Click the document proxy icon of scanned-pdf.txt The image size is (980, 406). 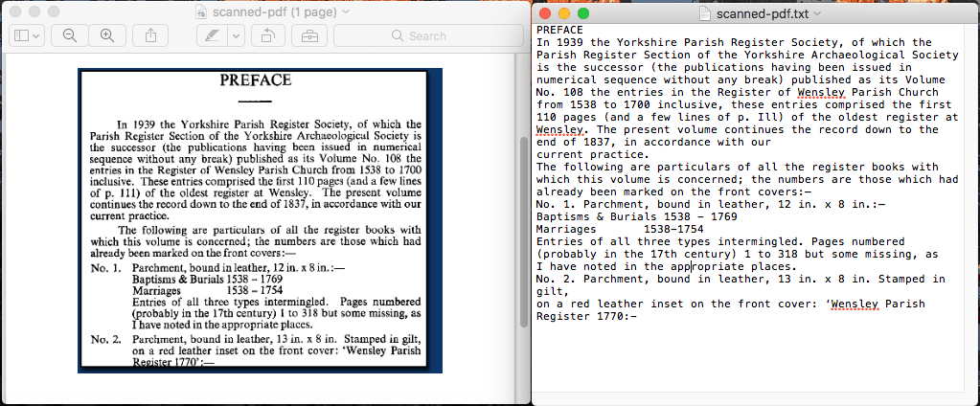pyautogui.click(x=704, y=12)
